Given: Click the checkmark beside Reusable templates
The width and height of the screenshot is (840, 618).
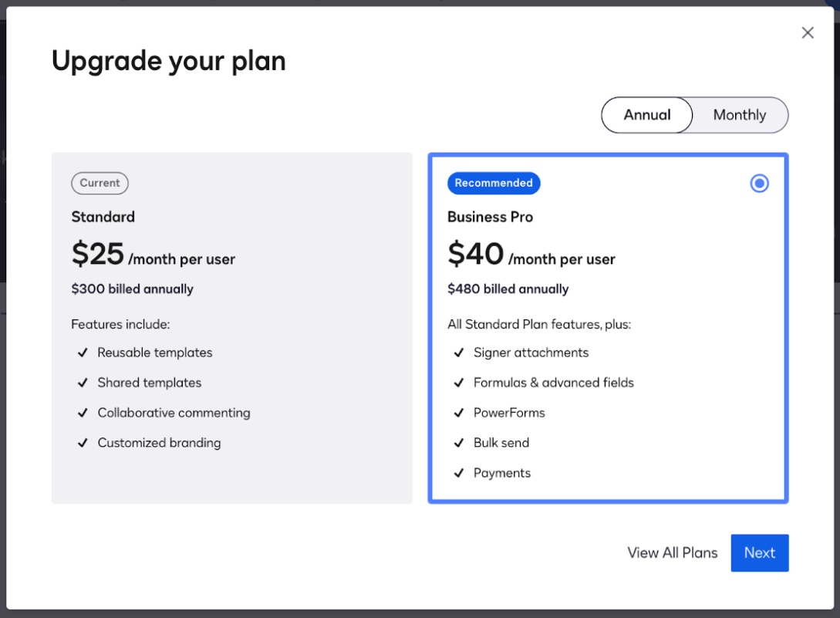Looking at the screenshot, I should click(83, 352).
